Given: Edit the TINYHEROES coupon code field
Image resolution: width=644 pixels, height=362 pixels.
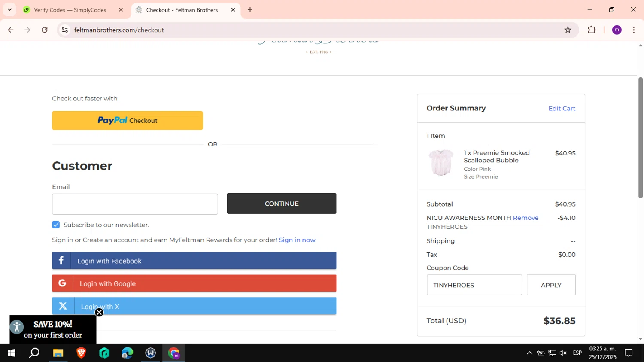Looking at the screenshot, I should tap(474, 285).
